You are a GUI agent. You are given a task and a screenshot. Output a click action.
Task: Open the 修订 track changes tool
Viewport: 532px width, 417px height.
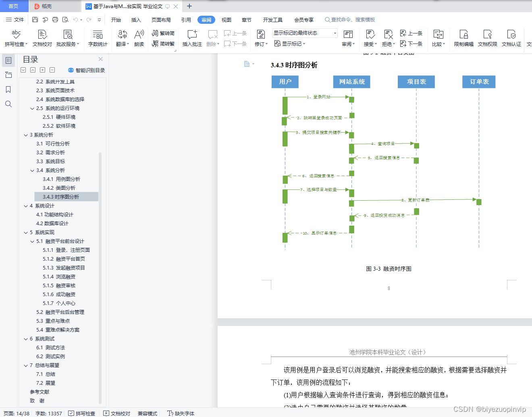coord(261,38)
